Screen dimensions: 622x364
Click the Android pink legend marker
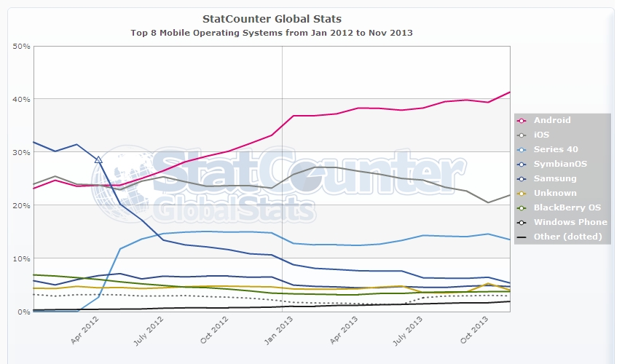click(x=521, y=120)
